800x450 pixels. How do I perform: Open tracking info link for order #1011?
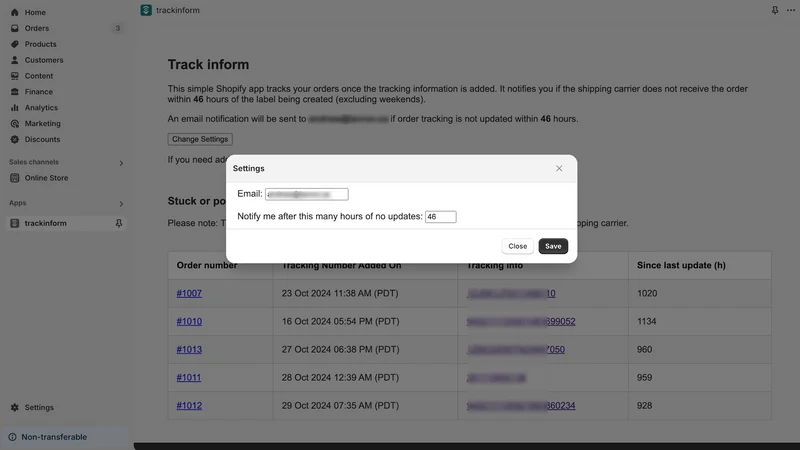[x=496, y=378]
